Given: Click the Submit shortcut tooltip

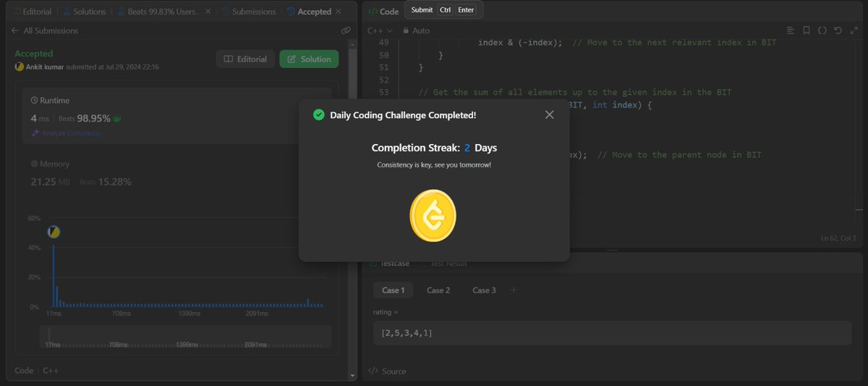Looking at the screenshot, I should tap(443, 10).
